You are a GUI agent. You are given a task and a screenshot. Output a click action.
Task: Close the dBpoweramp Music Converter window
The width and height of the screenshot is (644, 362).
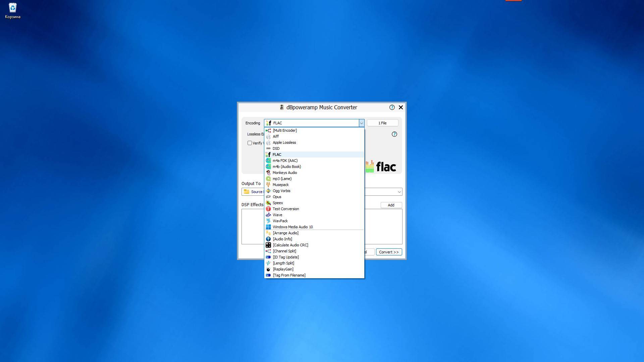click(401, 107)
